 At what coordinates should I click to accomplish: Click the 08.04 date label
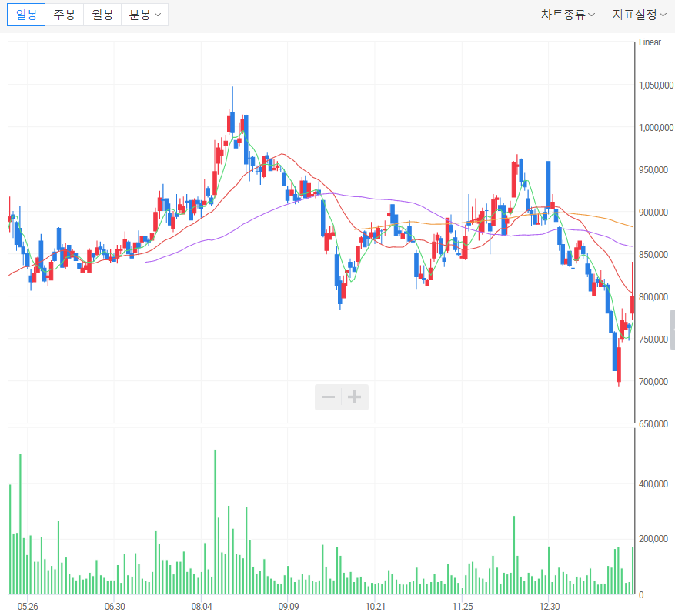(x=202, y=607)
